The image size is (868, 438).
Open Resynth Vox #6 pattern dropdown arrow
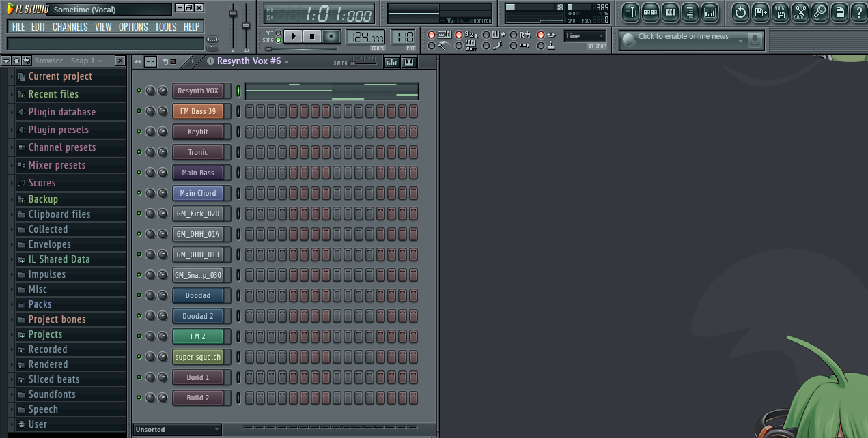[x=287, y=61]
